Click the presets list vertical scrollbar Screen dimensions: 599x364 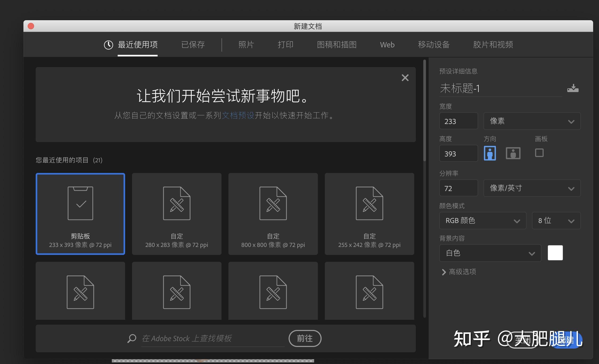425,110
